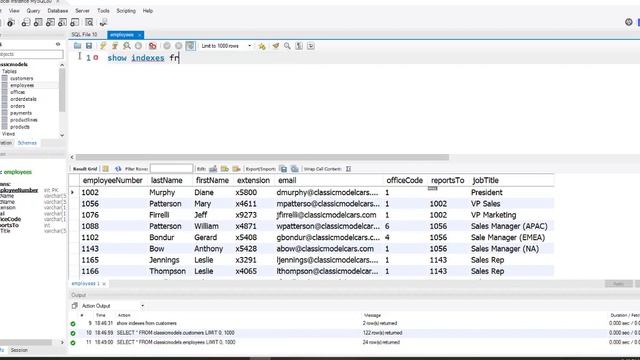Edit current row icon in result toolbar

(213, 169)
